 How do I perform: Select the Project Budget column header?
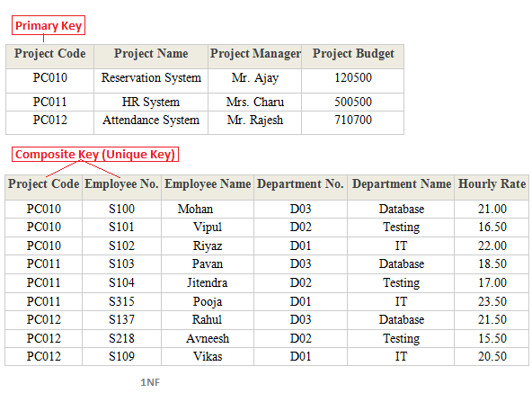coord(353,53)
